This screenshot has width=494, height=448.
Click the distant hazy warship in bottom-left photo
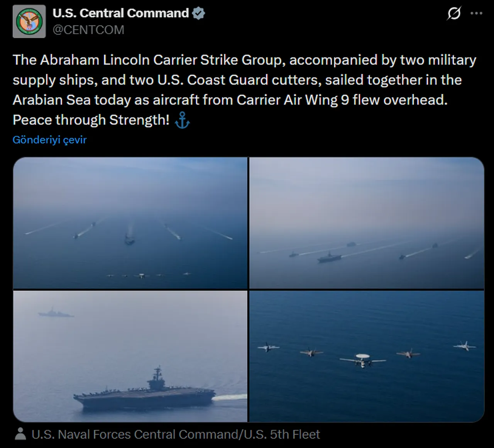[x=55, y=312]
